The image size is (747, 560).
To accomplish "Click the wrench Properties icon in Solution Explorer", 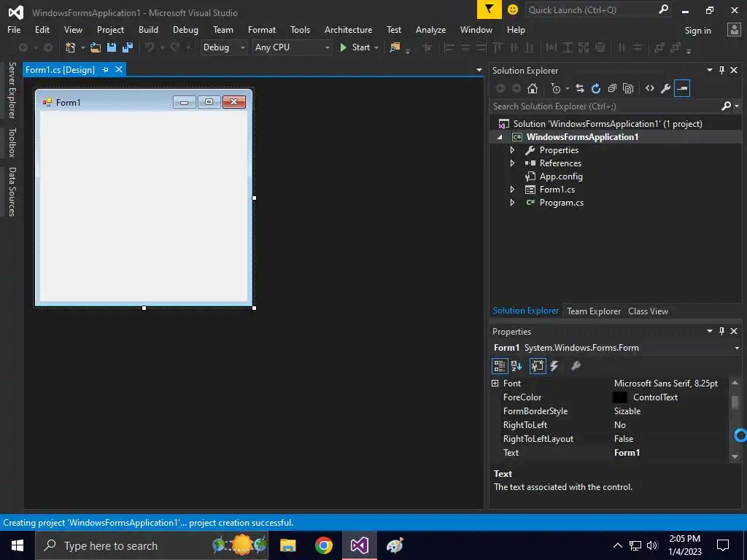I will [x=666, y=88].
